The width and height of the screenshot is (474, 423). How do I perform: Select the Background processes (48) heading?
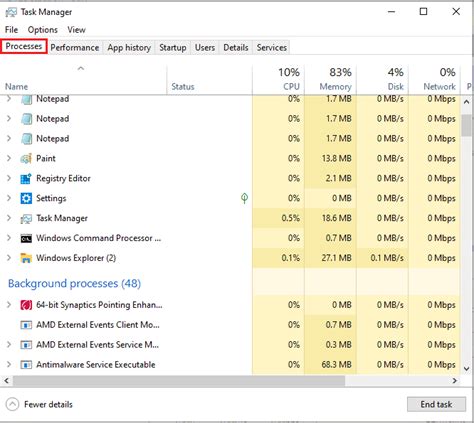tap(74, 284)
